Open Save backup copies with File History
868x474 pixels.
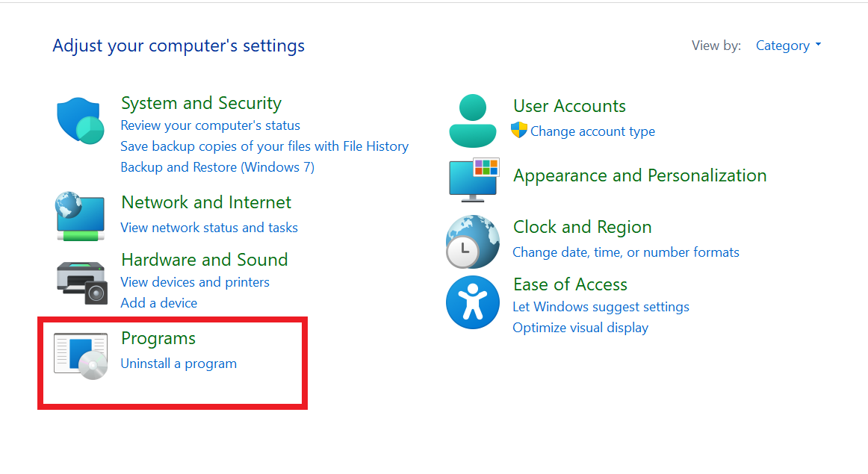(264, 146)
